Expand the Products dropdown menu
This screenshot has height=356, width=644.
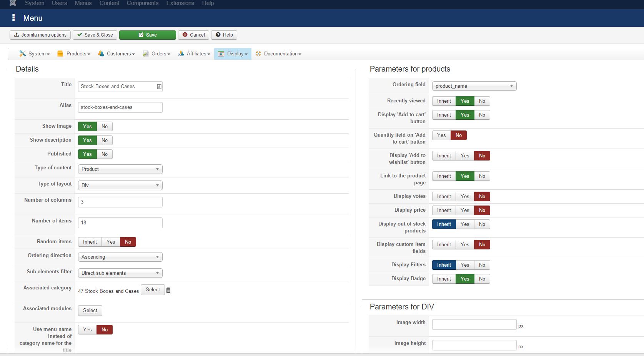(73, 54)
